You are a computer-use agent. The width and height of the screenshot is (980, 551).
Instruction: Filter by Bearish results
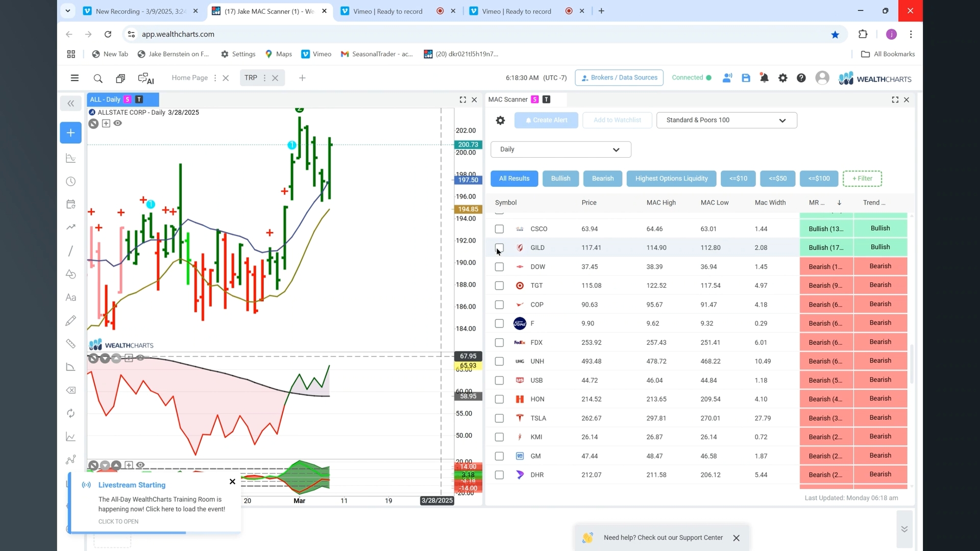tap(602, 179)
